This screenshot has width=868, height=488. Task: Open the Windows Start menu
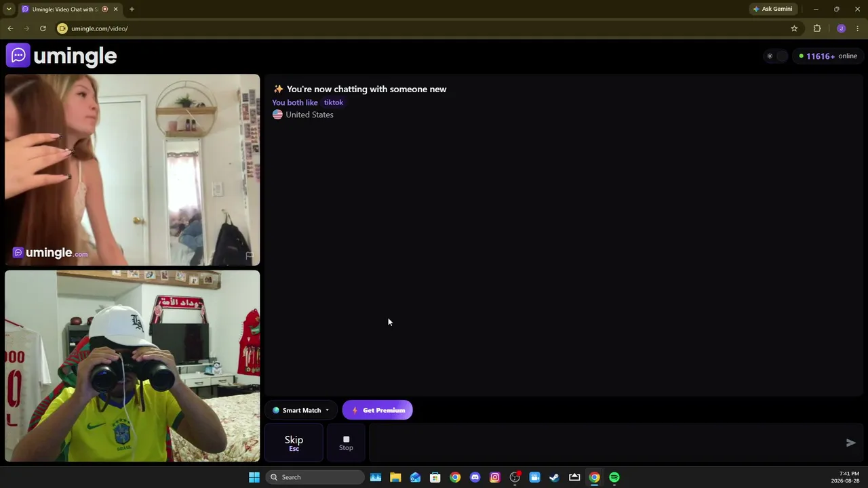(254, 477)
